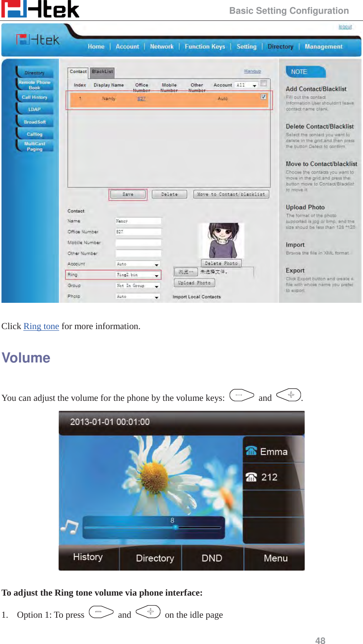Image resolution: width=363 pixels, height=644 pixels.
Task: Open the Function Keys menu
Action: pyautogui.click(x=205, y=46)
